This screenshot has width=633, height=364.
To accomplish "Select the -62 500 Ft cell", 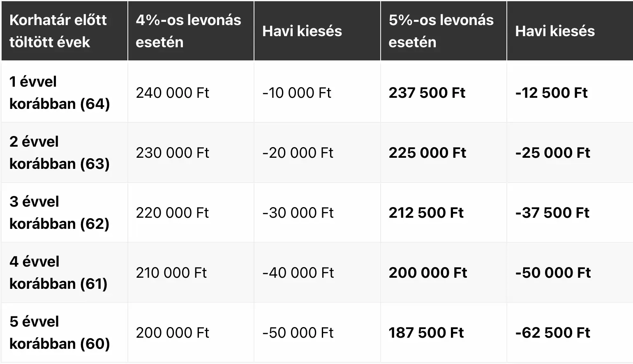I will [553, 333].
